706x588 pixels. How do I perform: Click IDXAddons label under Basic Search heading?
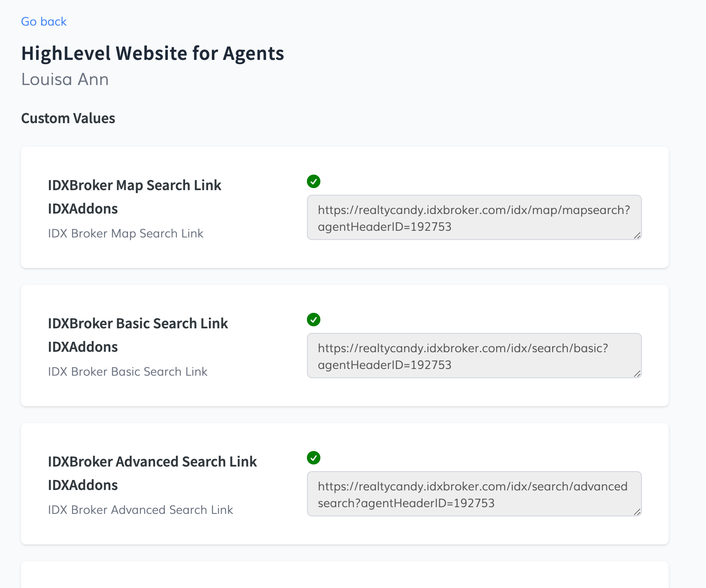tap(83, 347)
